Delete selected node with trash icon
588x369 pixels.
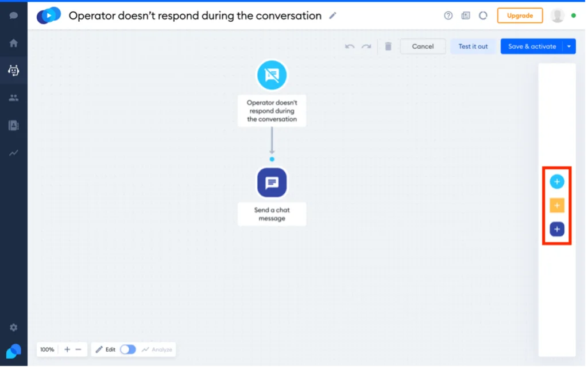(x=389, y=46)
